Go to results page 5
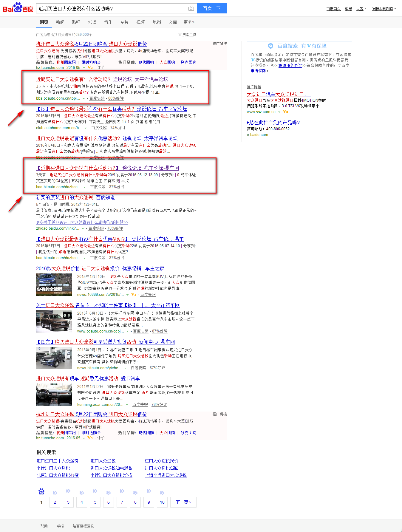 coord(95,502)
